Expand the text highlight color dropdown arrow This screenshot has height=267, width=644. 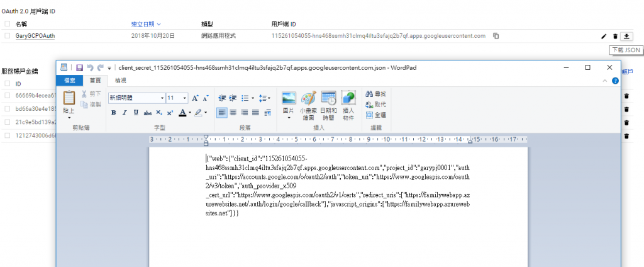point(206,112)
